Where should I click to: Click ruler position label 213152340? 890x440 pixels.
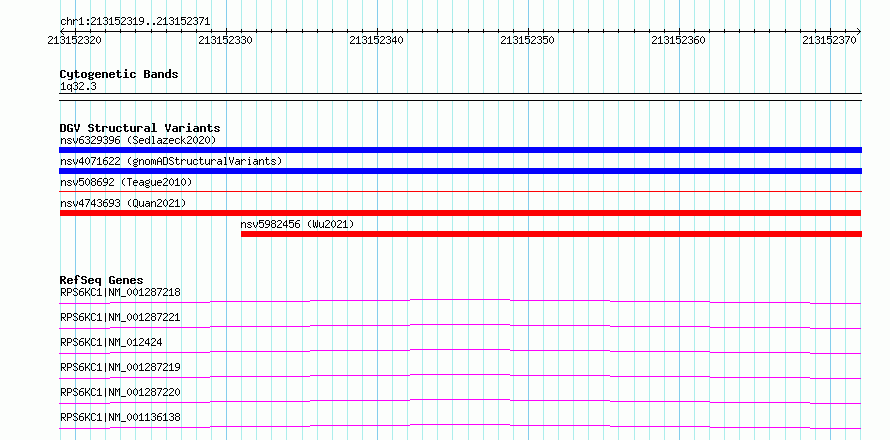(377, 40)
